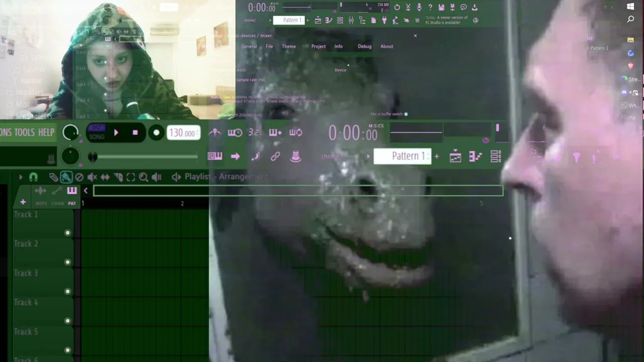Switch to the Debug settings tab

365,46
